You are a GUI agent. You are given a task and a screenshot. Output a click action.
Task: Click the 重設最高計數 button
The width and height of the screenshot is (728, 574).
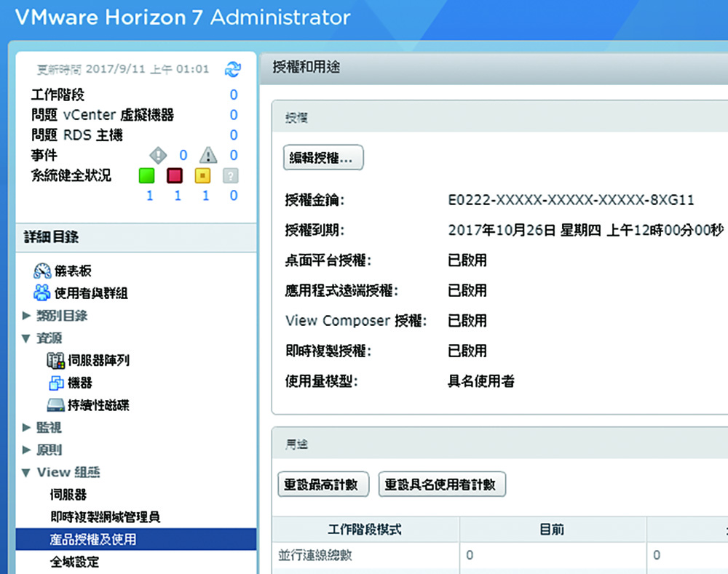(323, 485)
